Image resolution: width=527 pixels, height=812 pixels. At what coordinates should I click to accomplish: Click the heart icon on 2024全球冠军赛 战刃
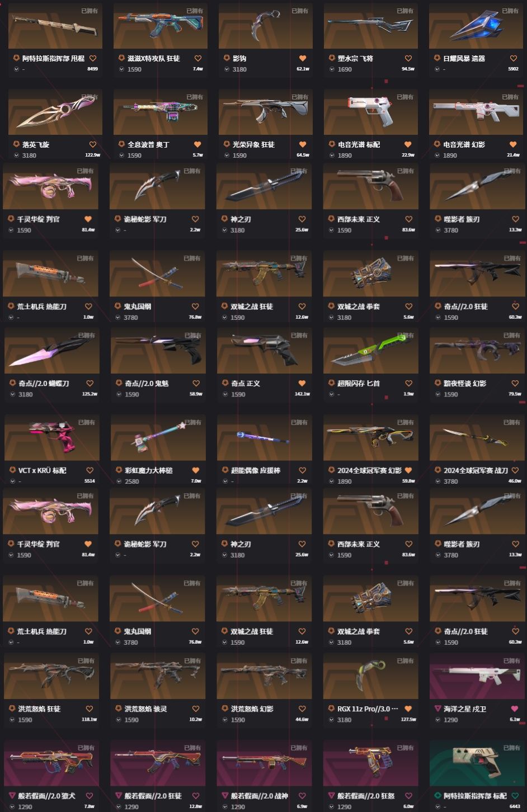point(515,470)
